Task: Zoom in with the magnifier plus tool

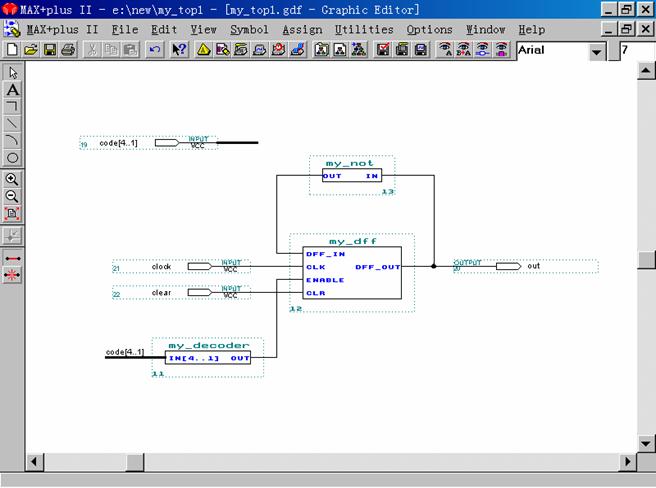Action: 12,179
